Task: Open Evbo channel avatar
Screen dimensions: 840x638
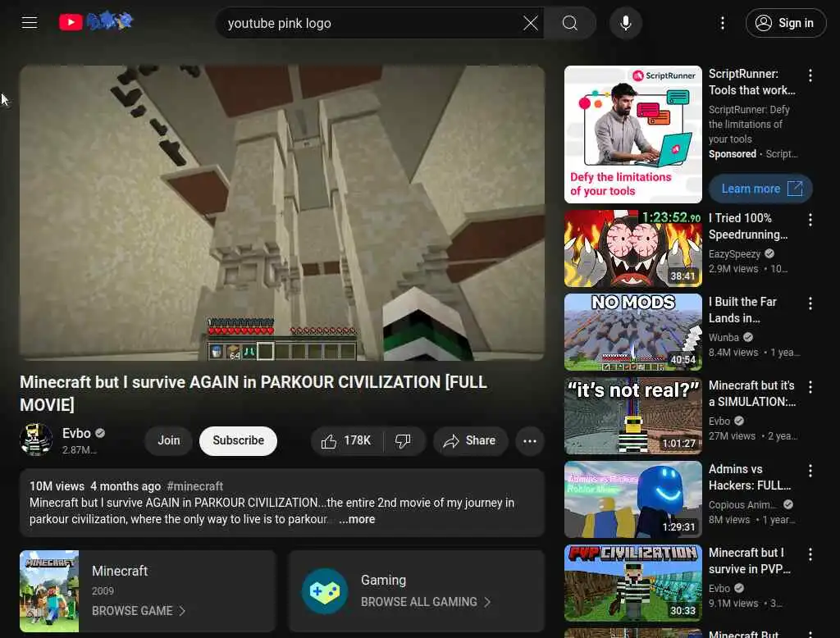Action: [36, 440]
